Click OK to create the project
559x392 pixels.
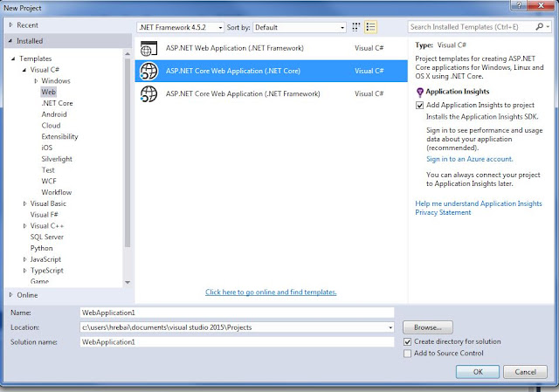point(478,372)
